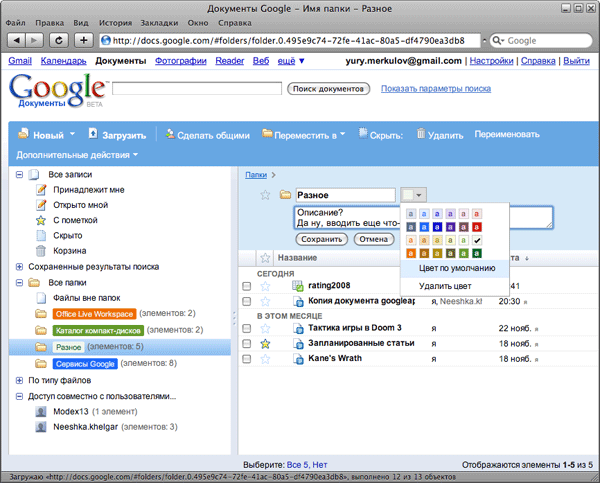This screenshot has height=483, width=600.
Task: Click the folder icon for Office Live Workspace
Action: tap(41, 314)
